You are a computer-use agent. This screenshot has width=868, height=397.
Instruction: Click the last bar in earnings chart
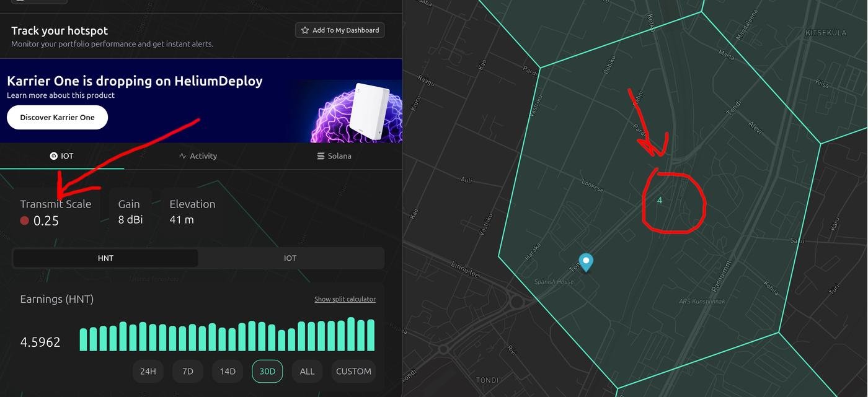pos(371,335)
